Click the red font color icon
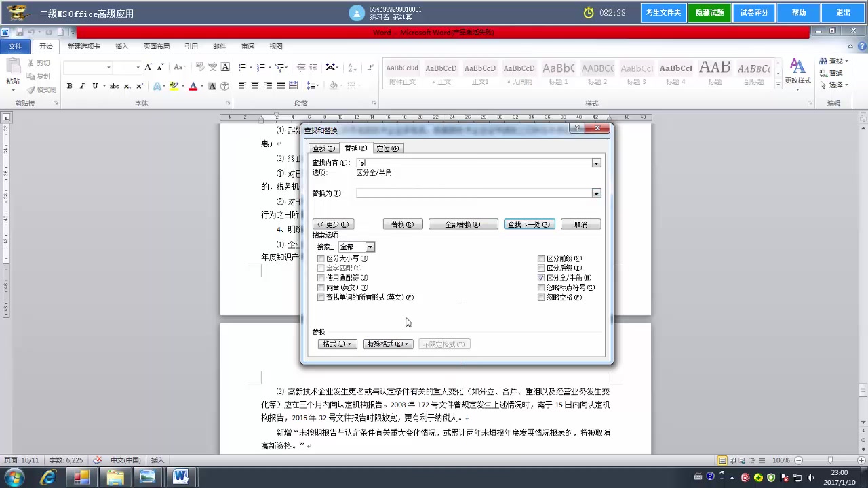Viewport: 868px width, 488px height. pyautogui.click(x=193, y=86)
